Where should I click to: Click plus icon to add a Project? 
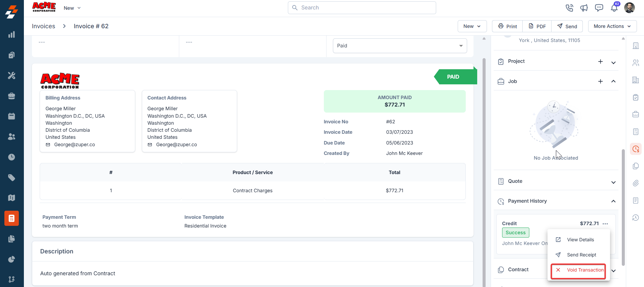tap(600, 61)
